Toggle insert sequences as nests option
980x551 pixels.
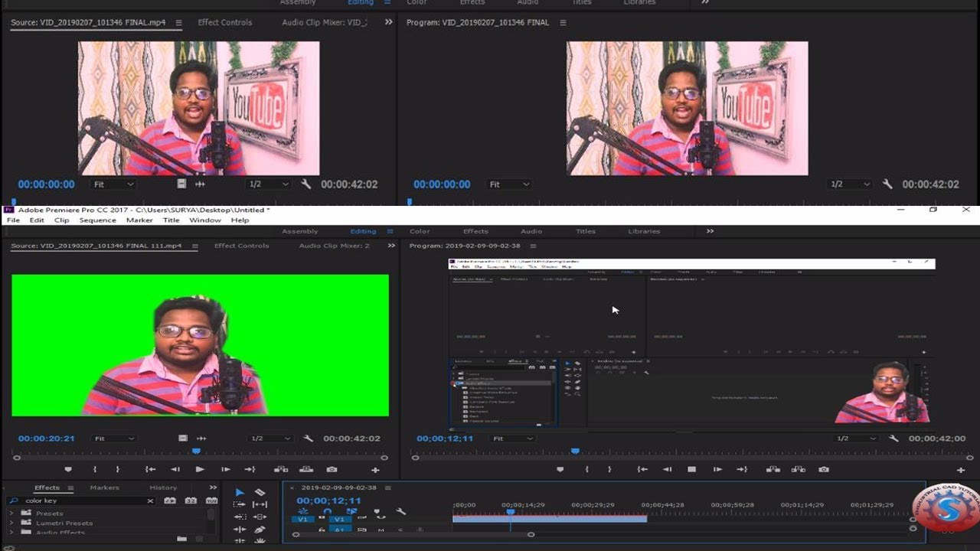click(303, 511)
